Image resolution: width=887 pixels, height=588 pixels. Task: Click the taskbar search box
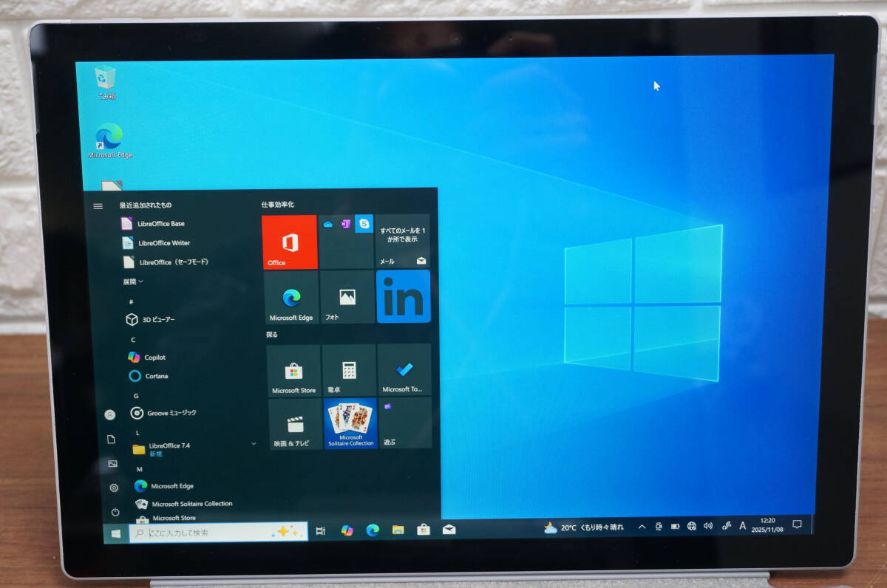[219, 532]
